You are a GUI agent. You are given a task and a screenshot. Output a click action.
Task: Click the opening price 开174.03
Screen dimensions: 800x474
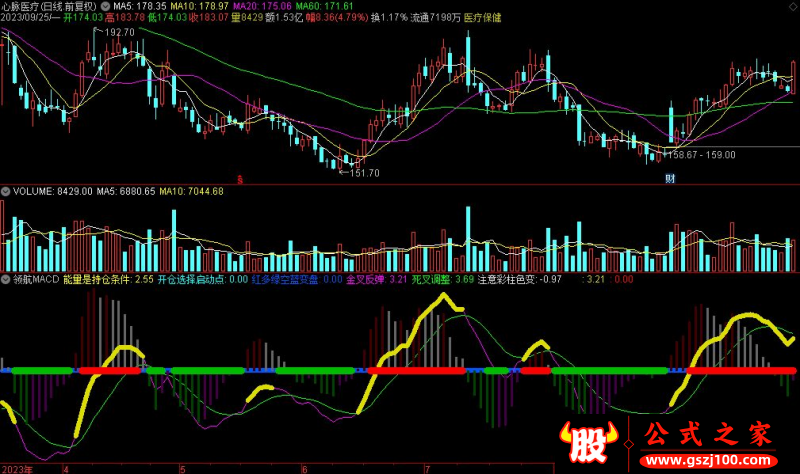83,17
